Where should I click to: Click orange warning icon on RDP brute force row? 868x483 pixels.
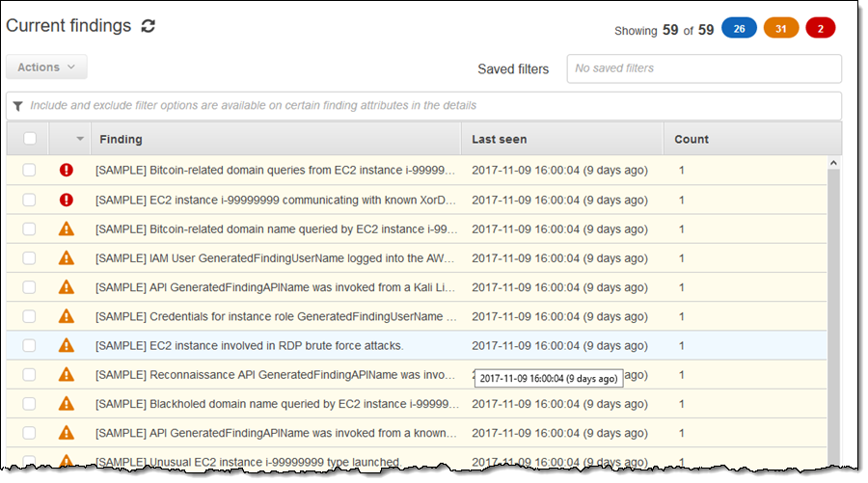[x=66, y=345]
